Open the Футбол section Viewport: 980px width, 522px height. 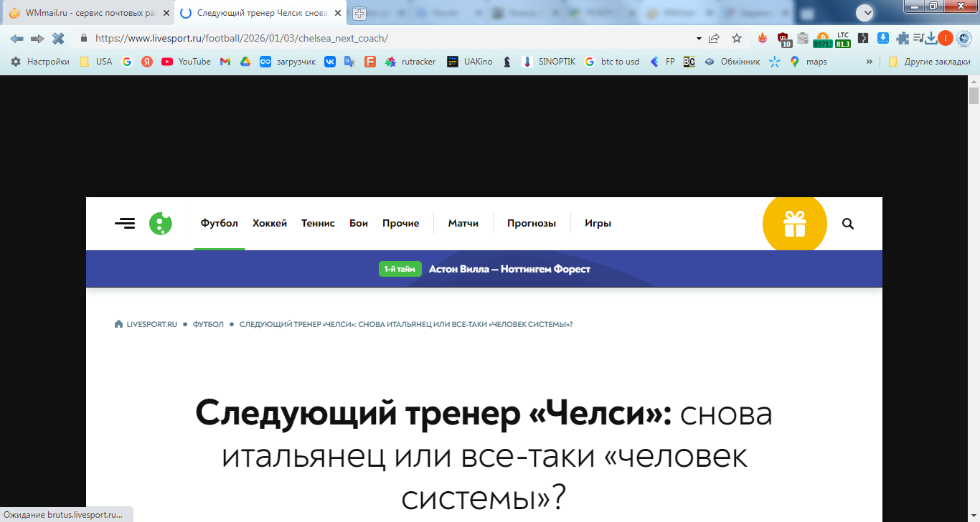pyautogui.click(x=220, y=223)
